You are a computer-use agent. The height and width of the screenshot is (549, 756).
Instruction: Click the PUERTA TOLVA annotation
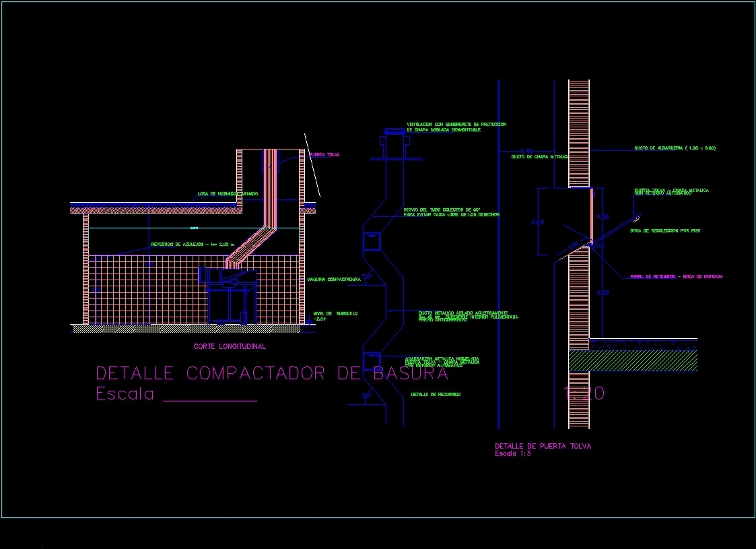[324, 154]
